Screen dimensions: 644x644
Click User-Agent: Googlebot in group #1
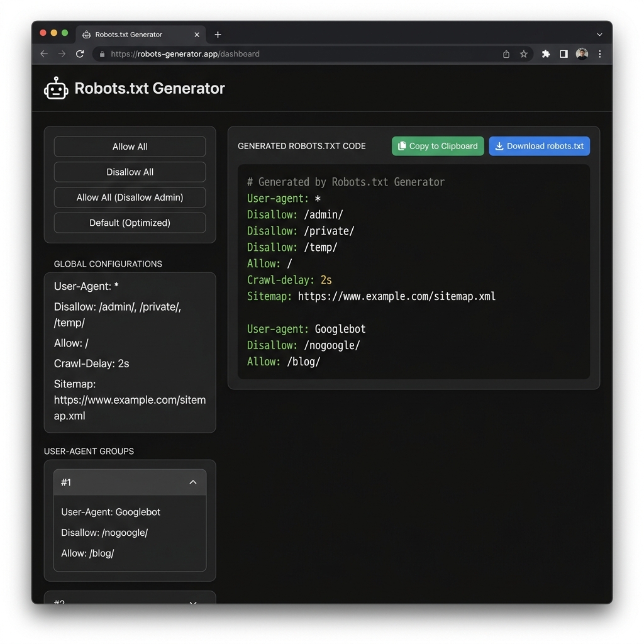click(x=111, y=512)
